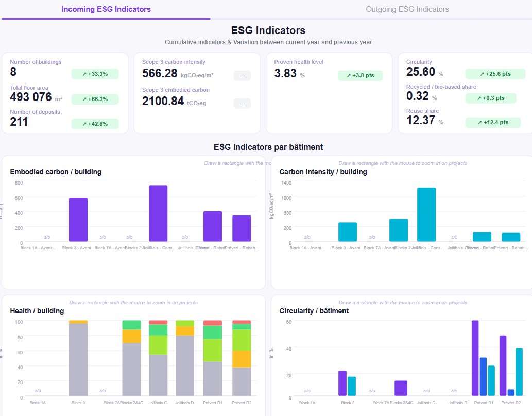Image resolution: width=532 pixels, height=416 pixels.
Task: Select the 2100.84 embodied carbon value
Action: click(163, 101)
